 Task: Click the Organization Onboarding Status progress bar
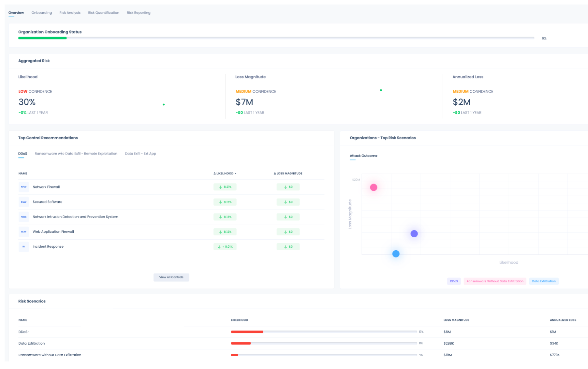point(276,38)
